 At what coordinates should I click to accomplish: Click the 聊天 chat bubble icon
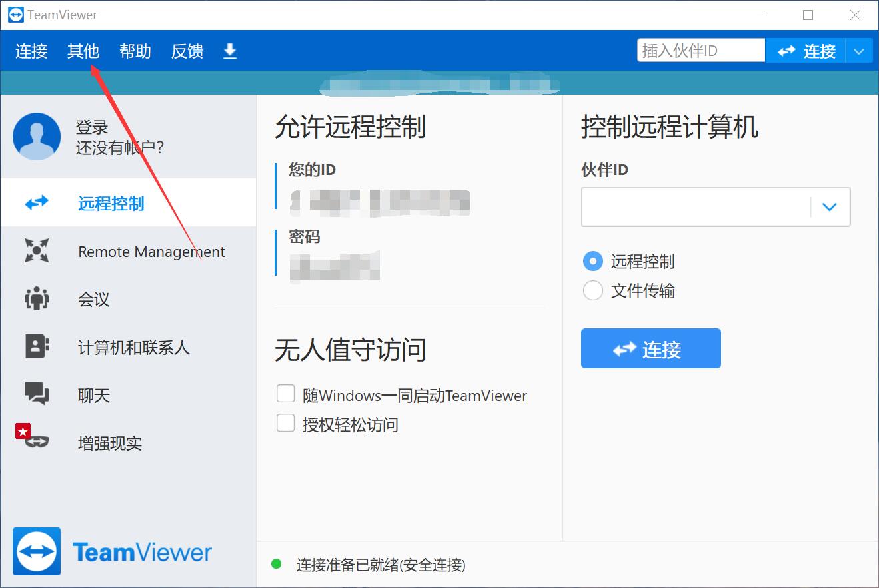37,394
